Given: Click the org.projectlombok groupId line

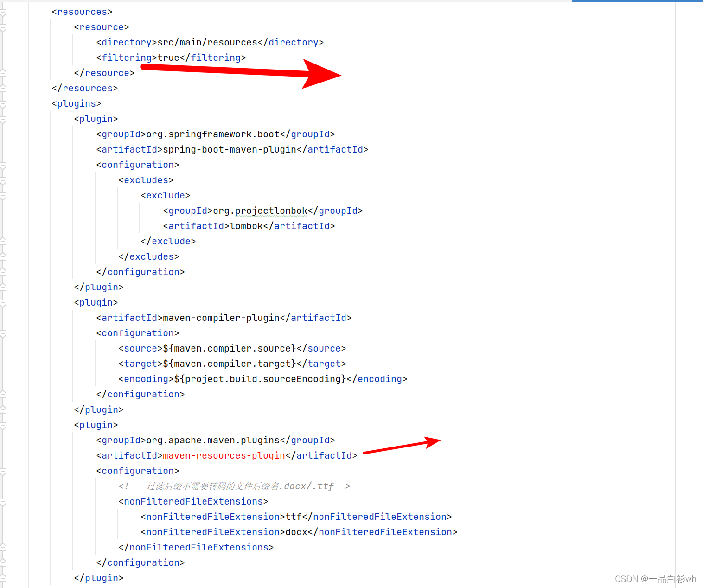Looking at the screenshot, I should 263,211.
